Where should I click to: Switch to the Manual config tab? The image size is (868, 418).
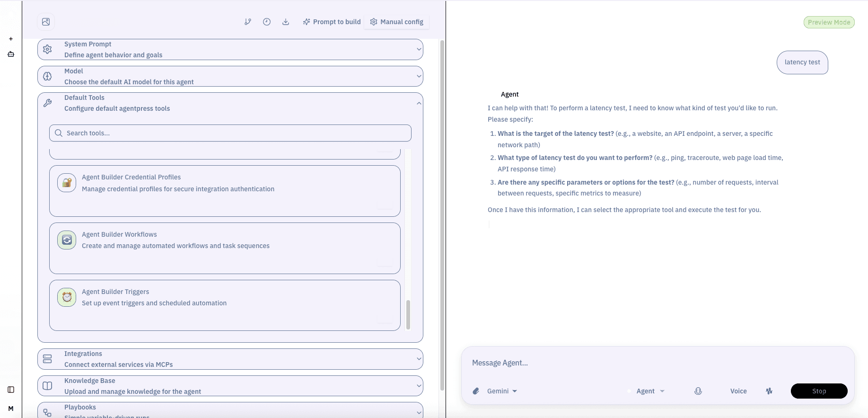point(397,22)
